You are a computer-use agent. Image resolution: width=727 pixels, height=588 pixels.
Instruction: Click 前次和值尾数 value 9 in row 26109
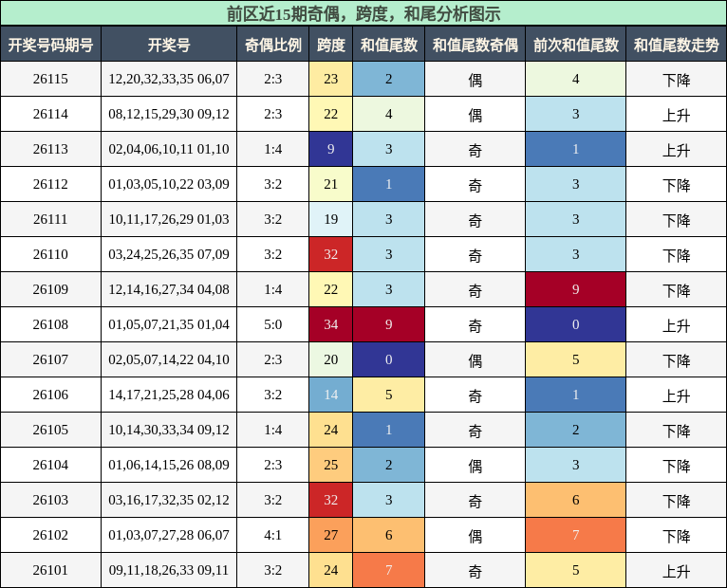[576, 289]
